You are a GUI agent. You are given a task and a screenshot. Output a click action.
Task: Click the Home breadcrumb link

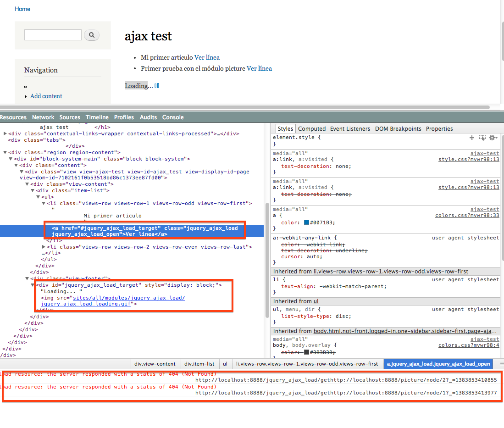(22, 9)
